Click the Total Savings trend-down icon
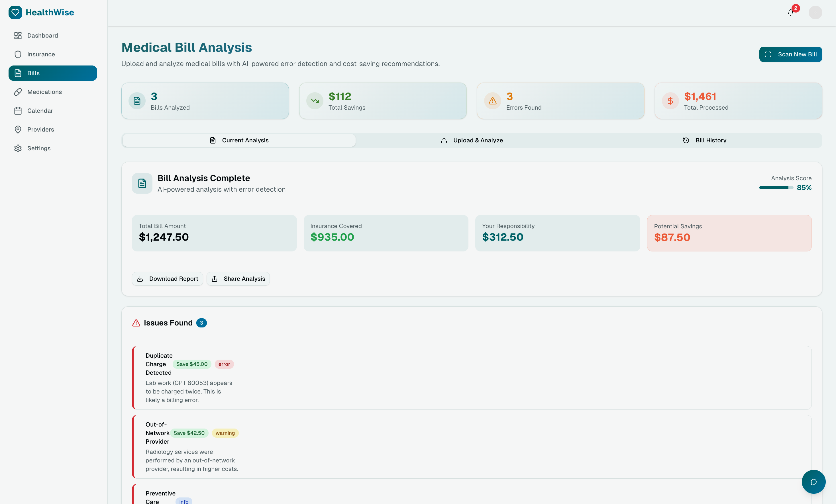The width and height of the screenshot is (836, 504). (x=315, y=101)
